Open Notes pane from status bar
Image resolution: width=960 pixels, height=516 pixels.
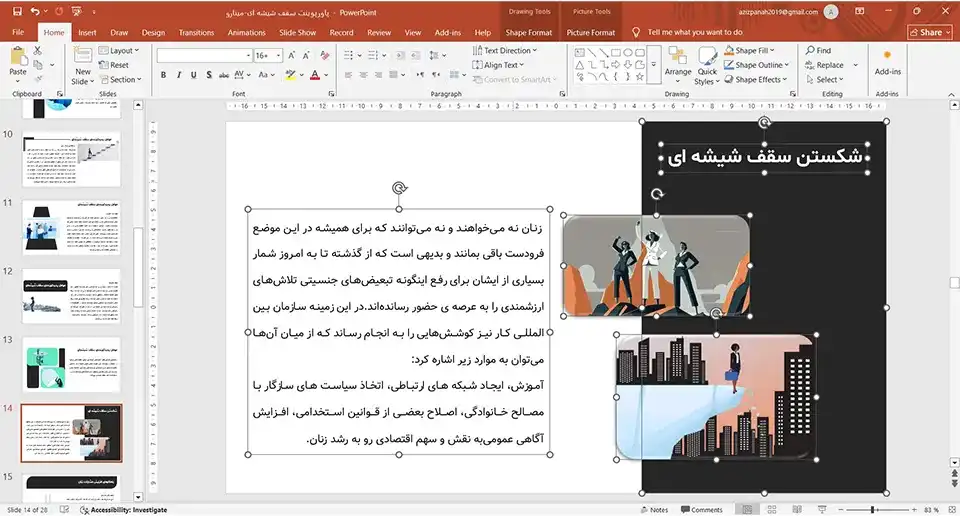(x=654, y=509)
